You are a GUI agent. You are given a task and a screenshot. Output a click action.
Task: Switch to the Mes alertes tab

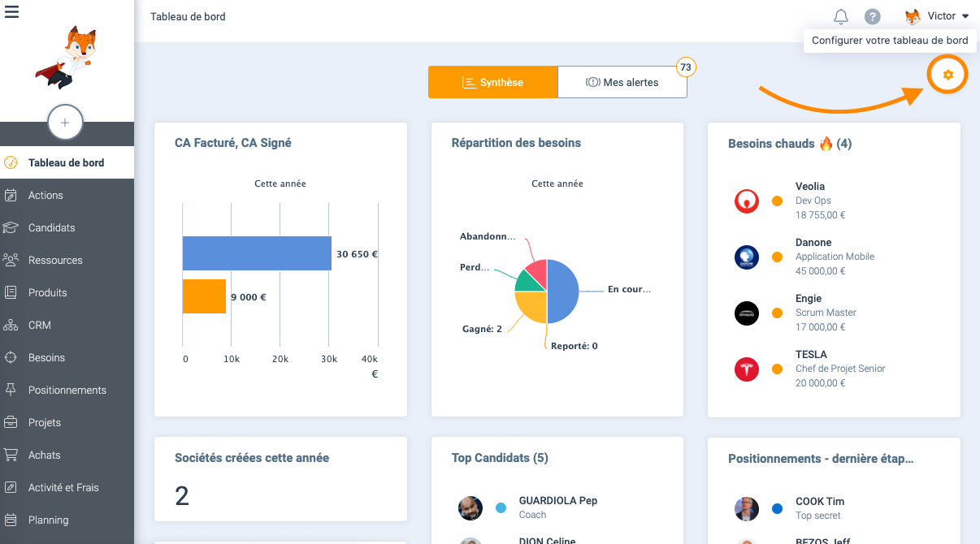[x=622, y=82]
